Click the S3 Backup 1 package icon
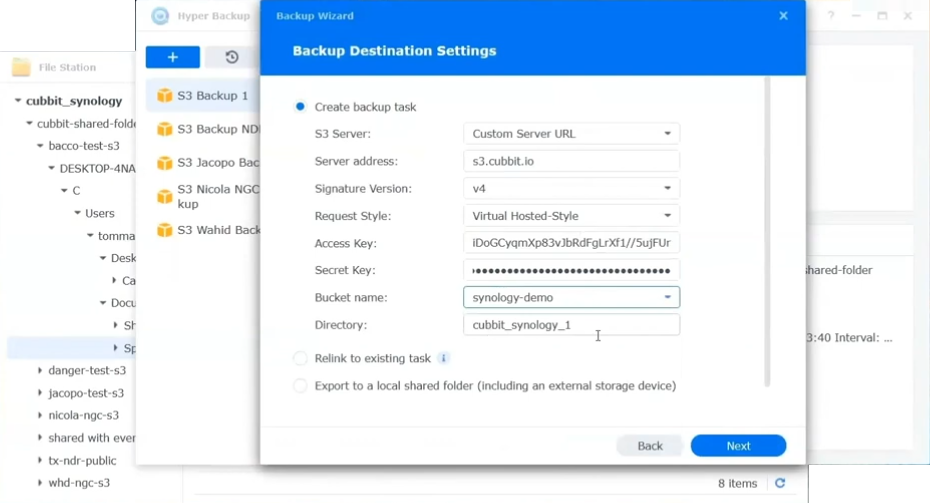This screenshot has width=930, height=503. pos(165,96)
